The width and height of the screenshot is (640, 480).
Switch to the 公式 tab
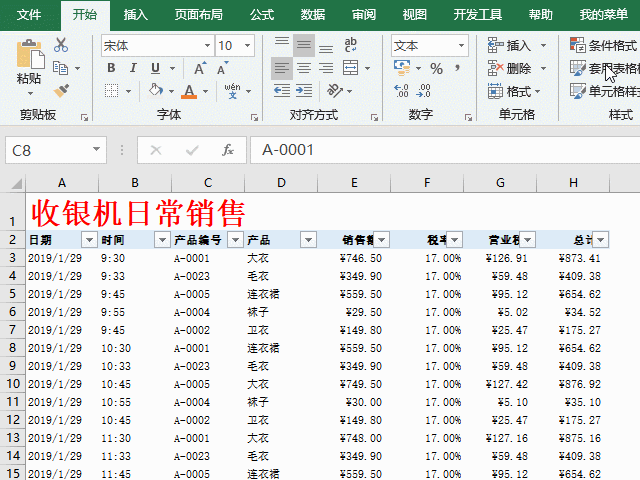click(262, 15)
